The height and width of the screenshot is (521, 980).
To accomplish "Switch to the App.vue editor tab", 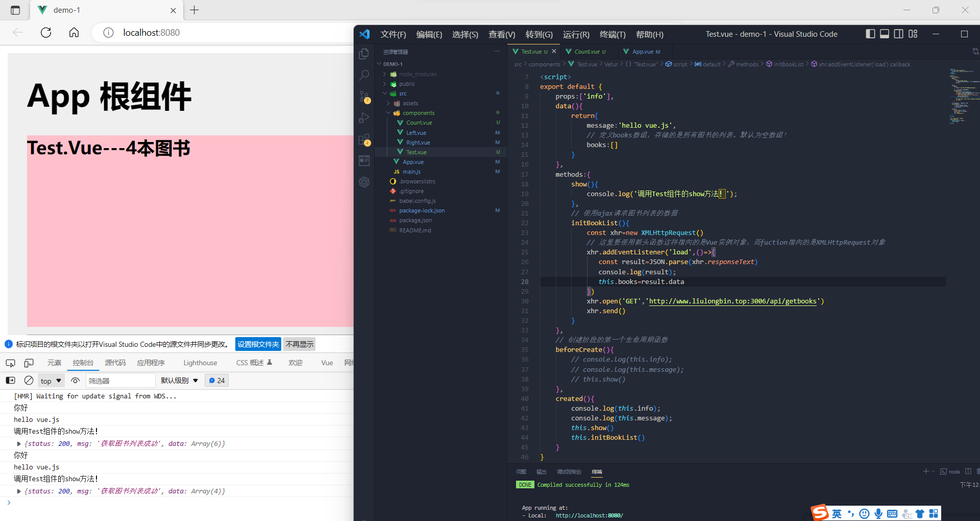I will (x=646, y=52).
